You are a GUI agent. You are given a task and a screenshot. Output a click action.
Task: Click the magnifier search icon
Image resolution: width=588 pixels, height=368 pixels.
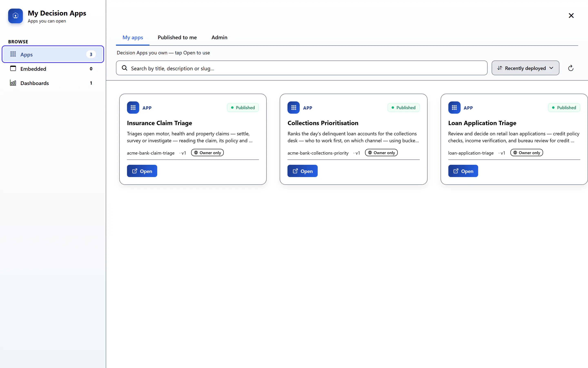click(125, 68)
